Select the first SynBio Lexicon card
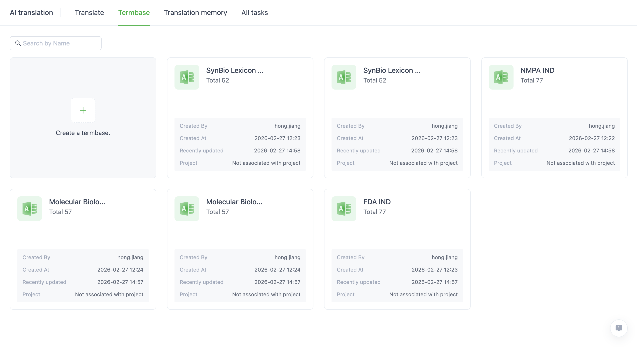Viewport: 637px width, 364px height. (x=240, y=118)
